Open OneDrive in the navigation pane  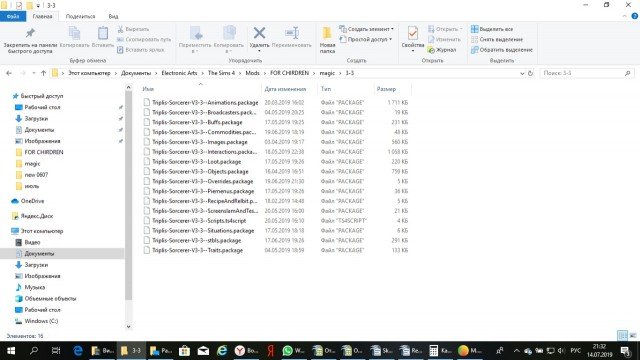(32, 201)
